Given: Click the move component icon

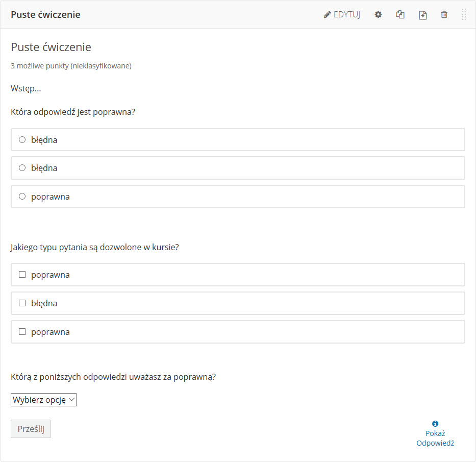Looking at the screenshot, I should [422, 15].
